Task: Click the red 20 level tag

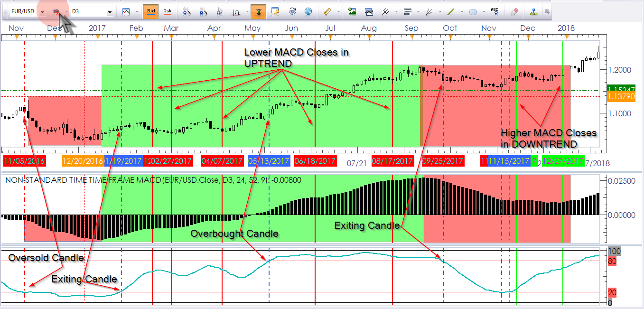Action: pyautogui.click(x=612, y=292)
